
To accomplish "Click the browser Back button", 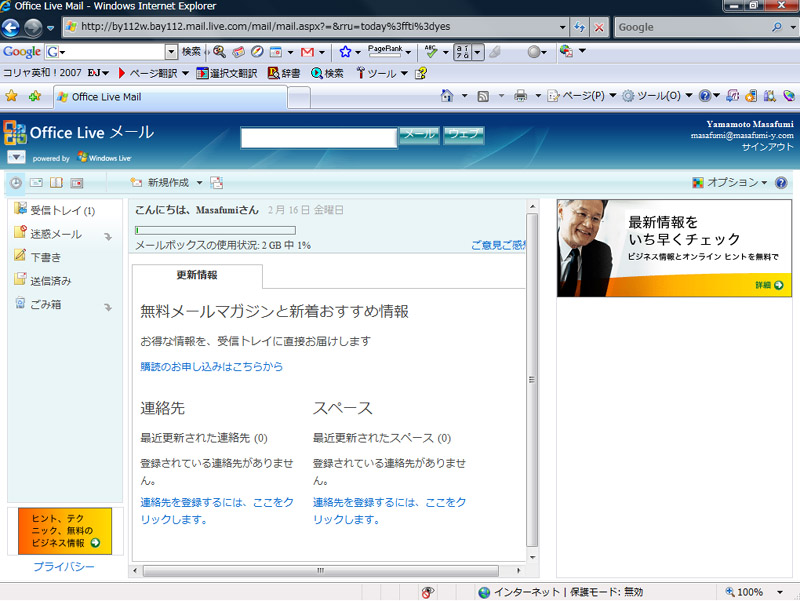I will [11, 28].
